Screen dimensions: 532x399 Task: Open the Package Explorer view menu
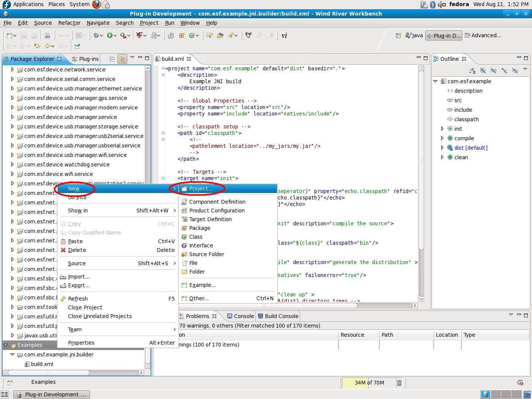pos(132,58)
